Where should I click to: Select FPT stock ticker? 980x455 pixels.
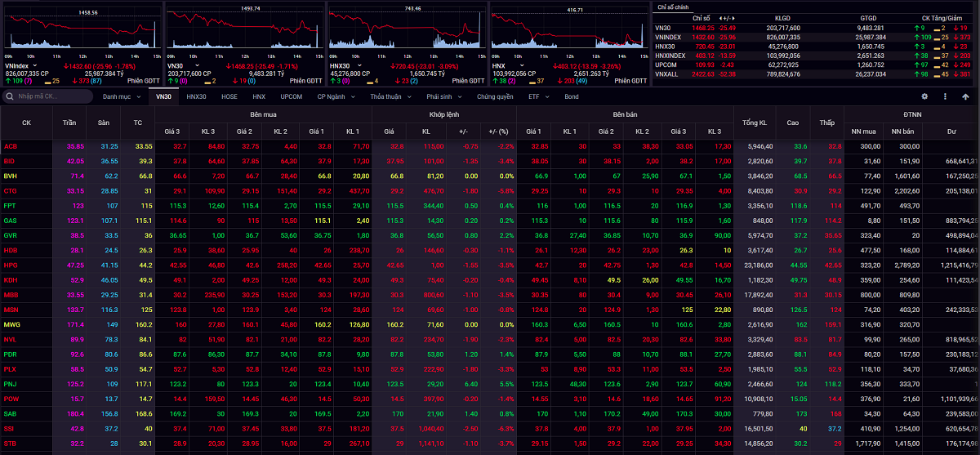(x=10, y=205)
